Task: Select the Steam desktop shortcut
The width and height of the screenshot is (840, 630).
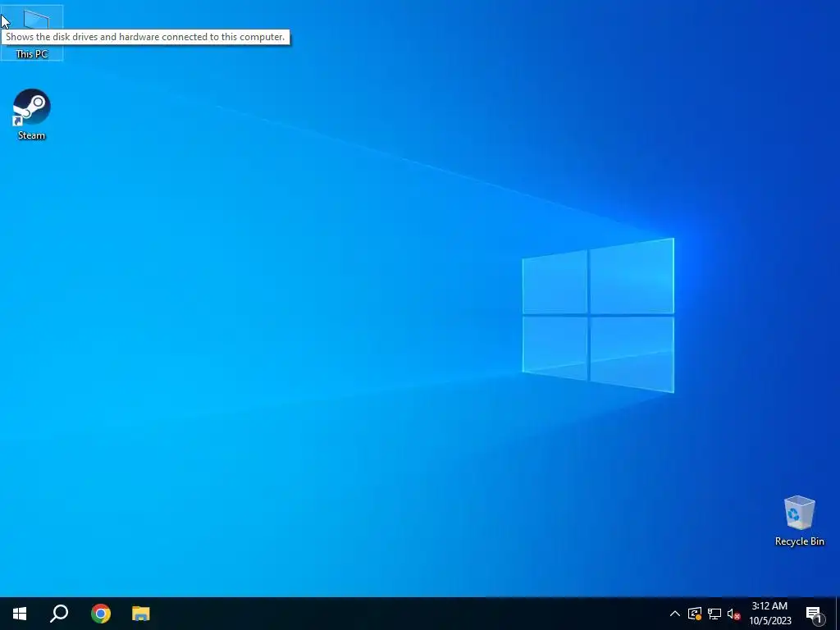Action: pyautogui.click(x=32, y=115)
